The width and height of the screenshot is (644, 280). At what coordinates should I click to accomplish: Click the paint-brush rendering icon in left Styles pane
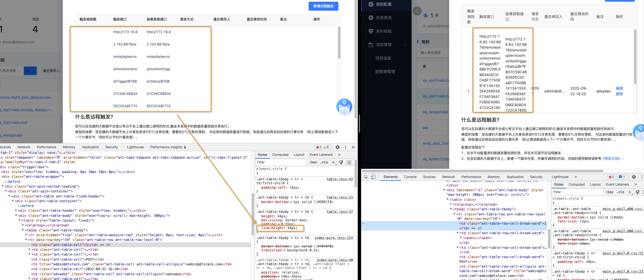341,162
